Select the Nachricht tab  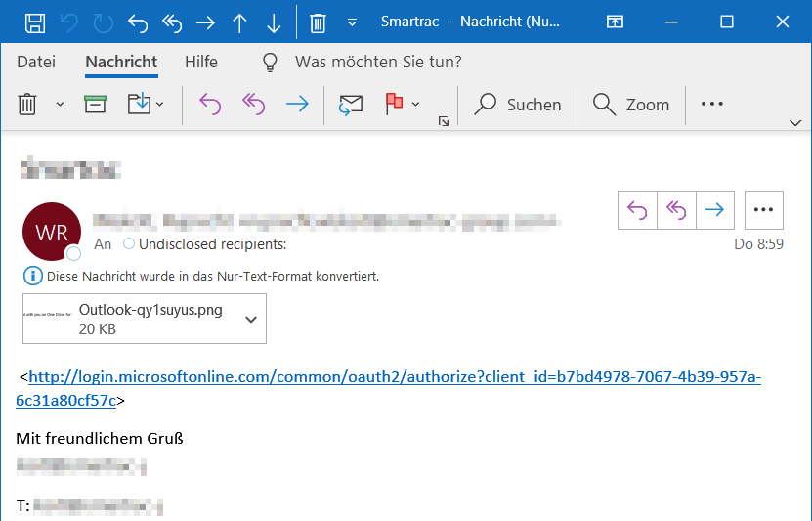[x=121, y=62]
